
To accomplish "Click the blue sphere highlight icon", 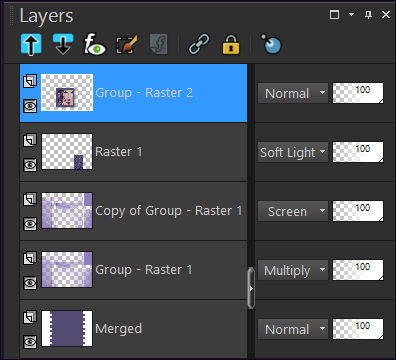I will 271,44.
